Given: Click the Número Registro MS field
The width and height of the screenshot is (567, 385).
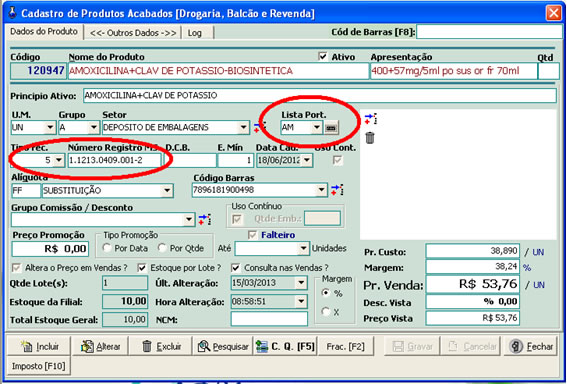Looking at the screenshot, I should tap(114, 160).
